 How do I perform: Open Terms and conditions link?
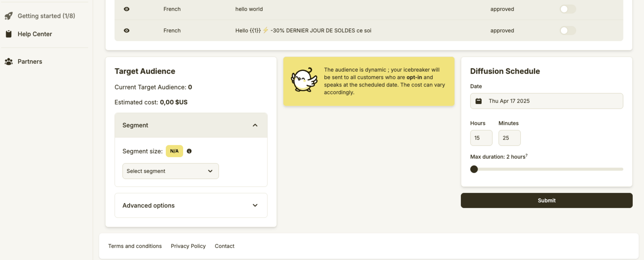tap(135, 246)
